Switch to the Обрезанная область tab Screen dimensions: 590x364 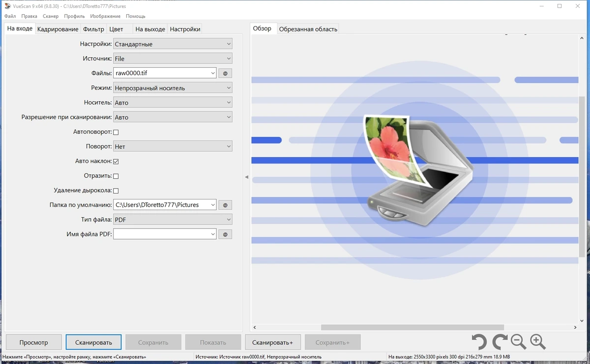tap(308, 29)
